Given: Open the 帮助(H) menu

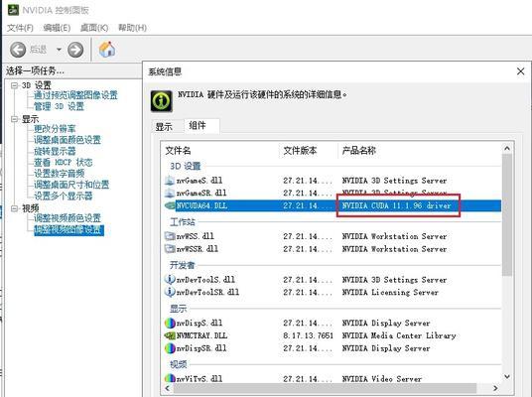Looking at the screenshot, I should tap(132, 28).
